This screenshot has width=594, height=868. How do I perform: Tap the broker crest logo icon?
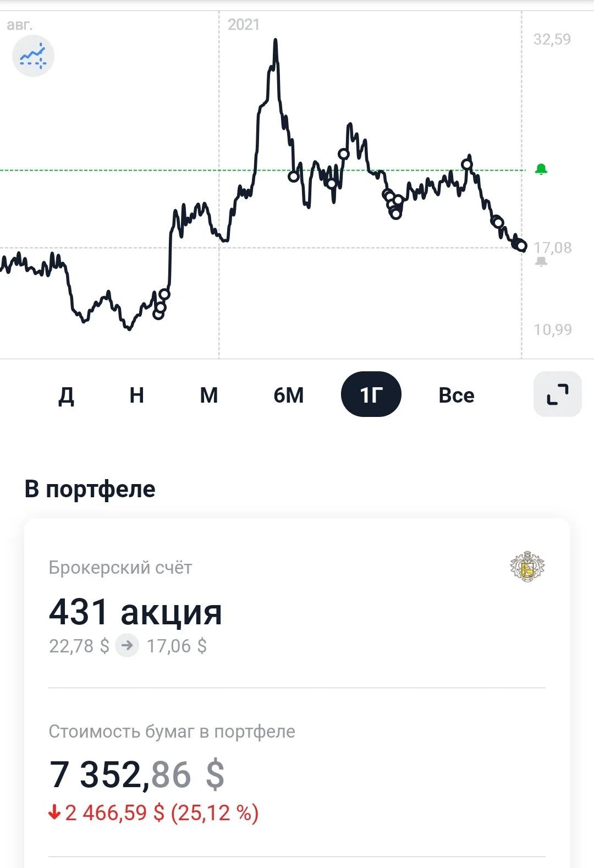point(527,567)
